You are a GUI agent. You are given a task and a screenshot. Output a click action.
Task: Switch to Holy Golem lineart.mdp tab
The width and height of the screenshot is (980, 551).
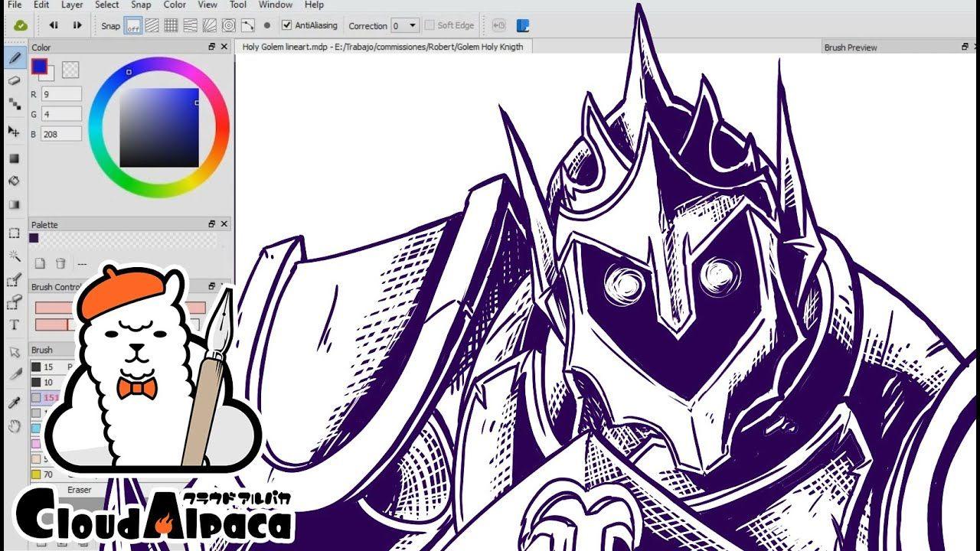coord(383,47)
